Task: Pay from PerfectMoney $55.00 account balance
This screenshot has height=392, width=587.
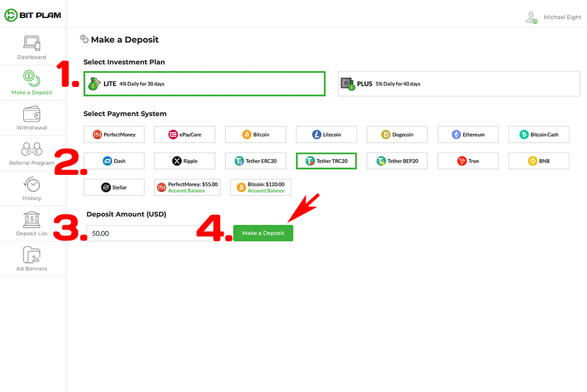Action: click(187, 187)
